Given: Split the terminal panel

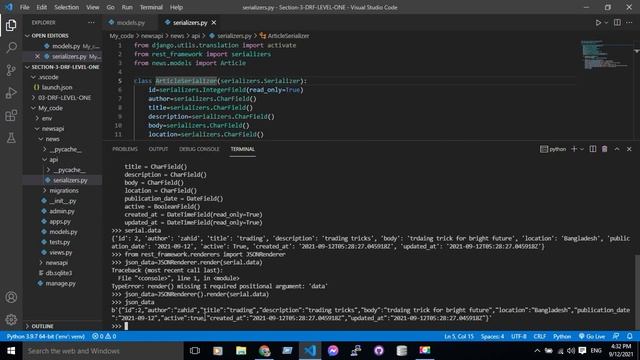Looking at the screenshot, I should coord(593,149).
